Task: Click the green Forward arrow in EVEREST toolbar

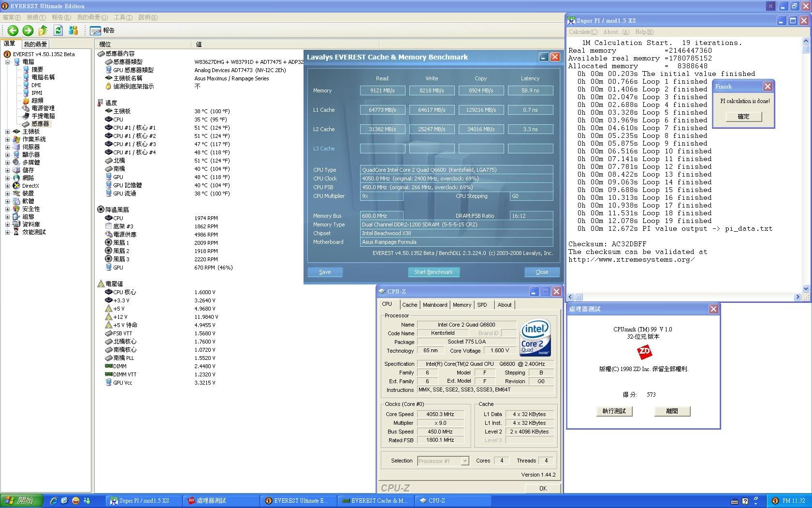Action: pos(28,30)
